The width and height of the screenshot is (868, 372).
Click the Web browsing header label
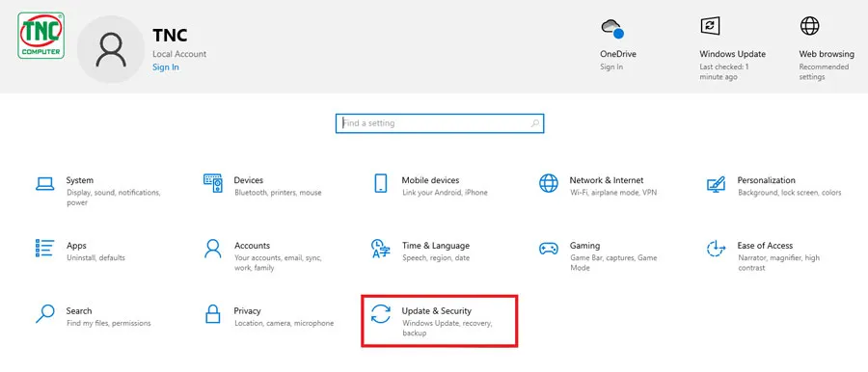point(827,54)
